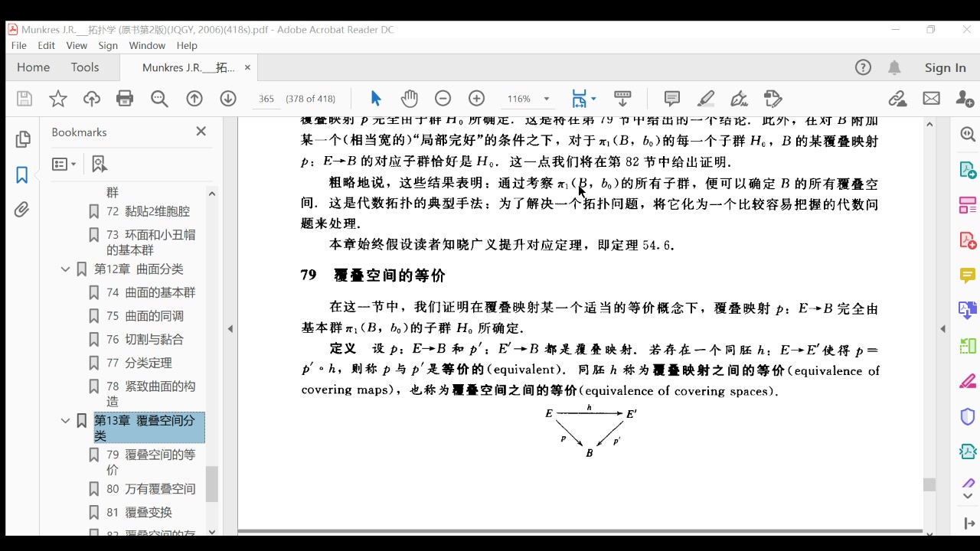Select the highlight pen tool
980x551 pixels.
click(706, 99)
